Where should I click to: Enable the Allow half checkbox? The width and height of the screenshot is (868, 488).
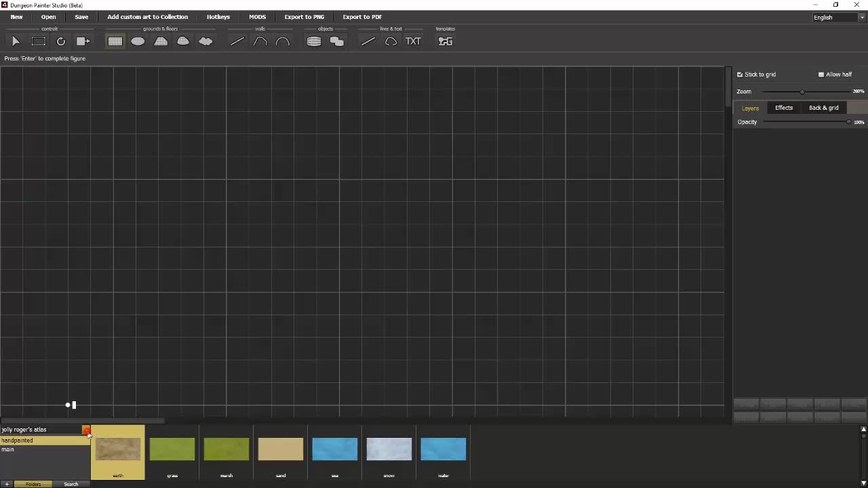(x=821, y=75)
